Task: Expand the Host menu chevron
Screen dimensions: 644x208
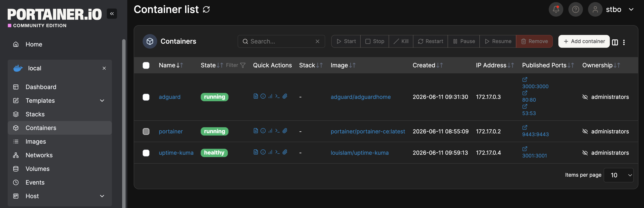Action: (102, 196)
